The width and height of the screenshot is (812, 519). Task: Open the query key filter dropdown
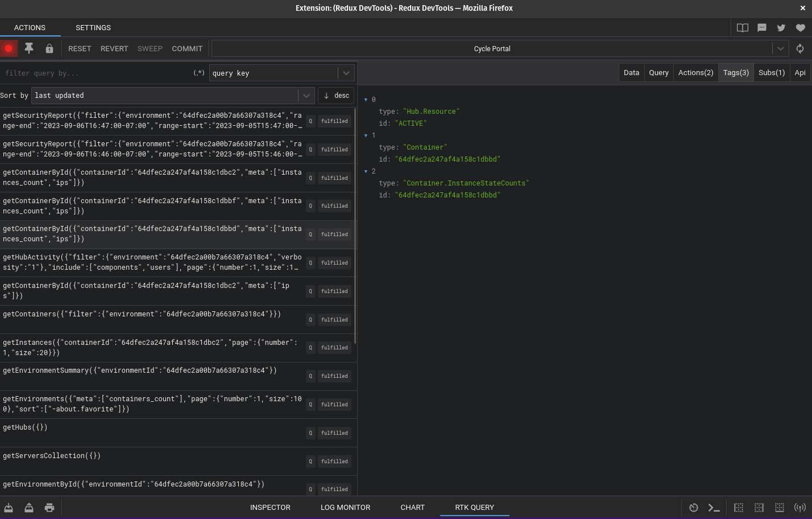282,73
